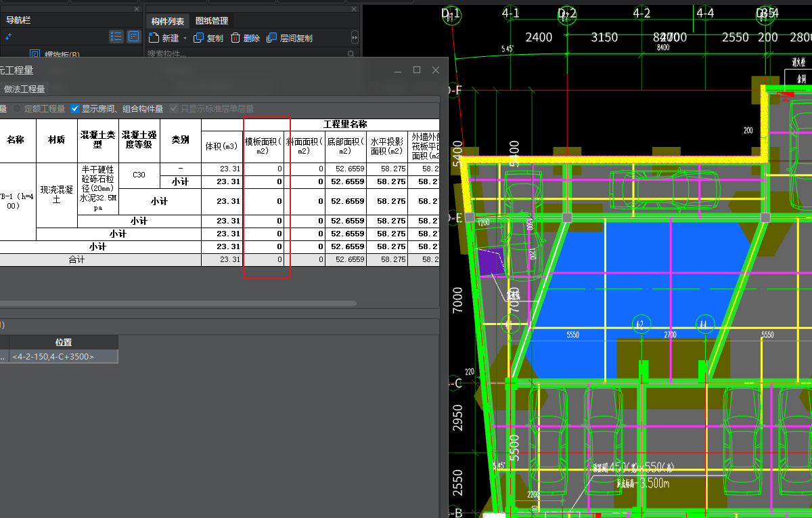This screenshot has height=518, width=812.
Task: Switch to the 构件列表 tab
Action: pyautogui.click(x=168, y=21)
